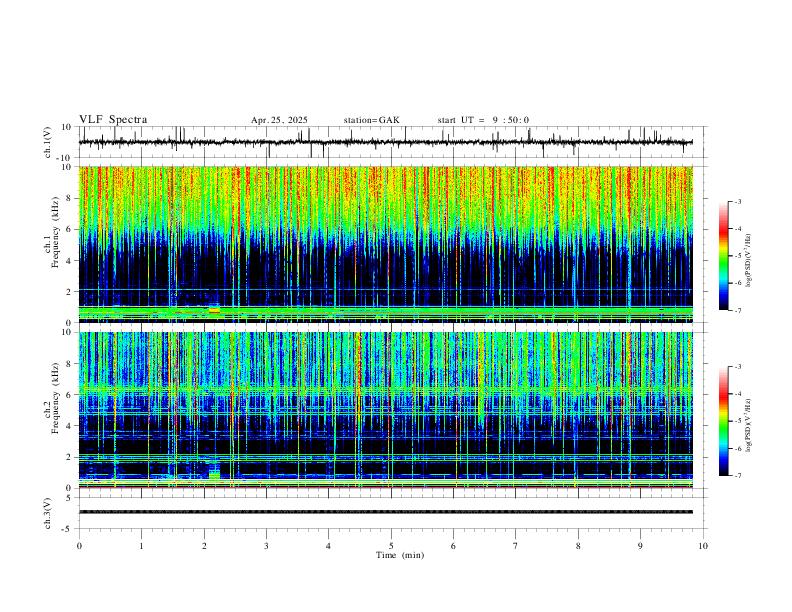
Task: Click time axis tick label '2'
Action: point(204,546)
